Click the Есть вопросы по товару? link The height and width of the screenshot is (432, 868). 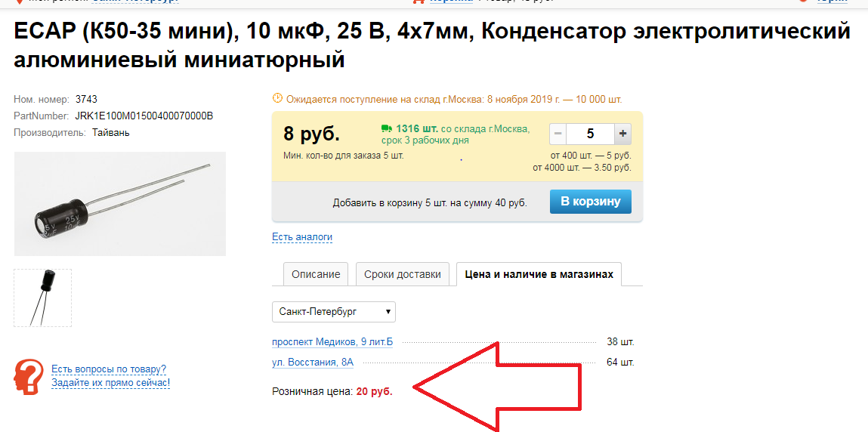[x=109, y=369]
